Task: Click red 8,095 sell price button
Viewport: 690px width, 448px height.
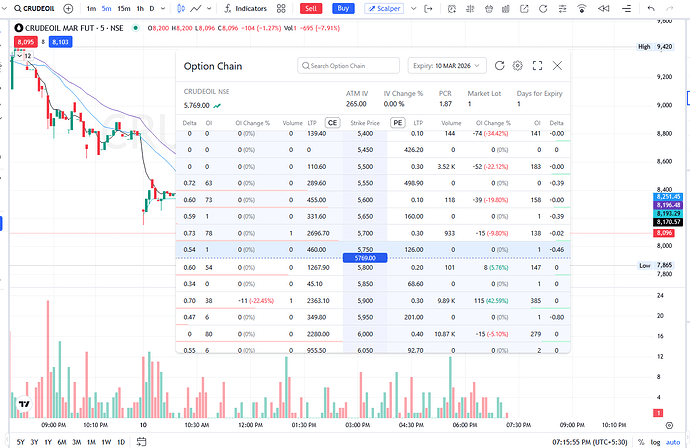Action: click(x=26, y=42)
